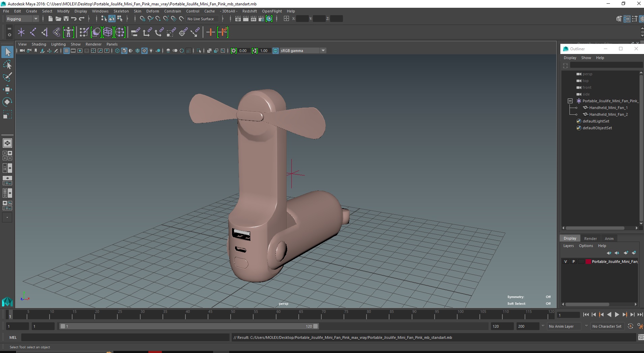The image size is (644, 353).
Task: Create a Lattice deformer shelf icon
Action: click(108, 32)
